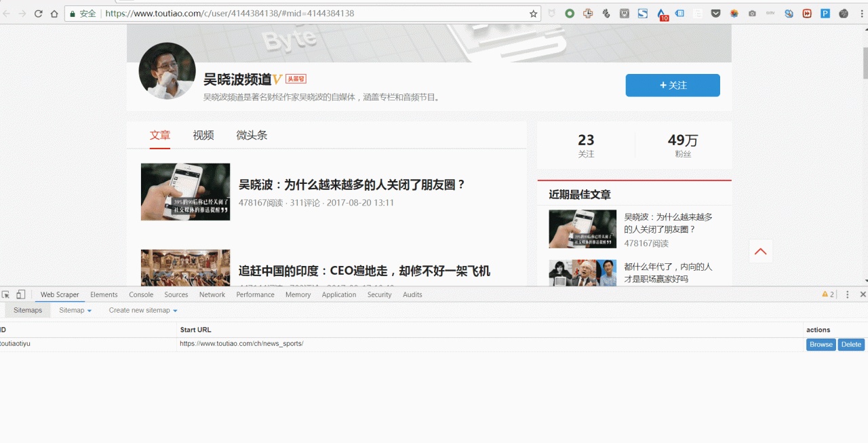Screen dimensions: 868x443
Task: Click the camera screenshot extension icon
Action: coord(752,14)
